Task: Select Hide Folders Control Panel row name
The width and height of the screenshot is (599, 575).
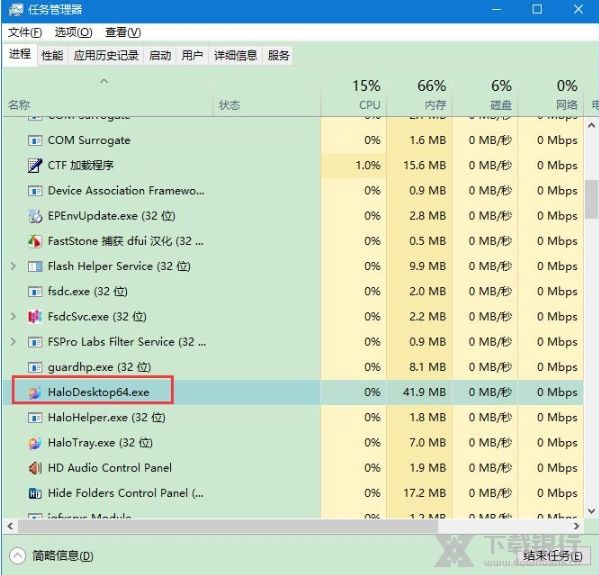Action: pyautogui.click(x=126, y=493)
